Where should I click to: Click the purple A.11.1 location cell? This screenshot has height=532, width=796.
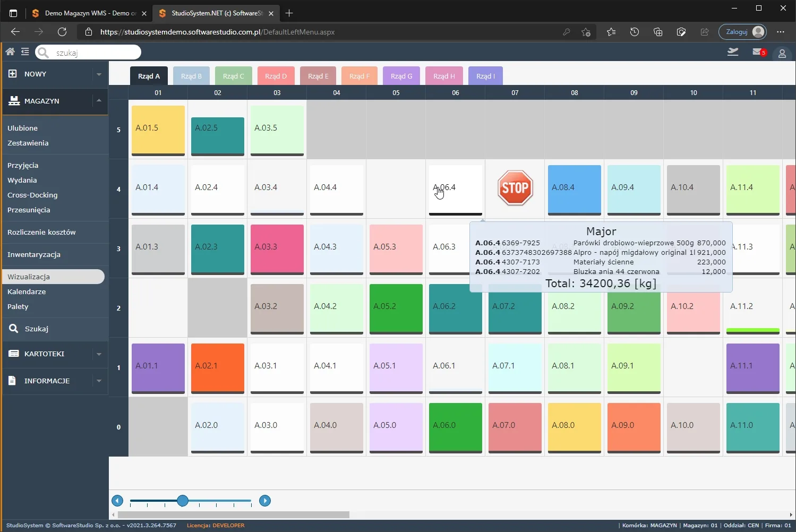coord(753,368)
